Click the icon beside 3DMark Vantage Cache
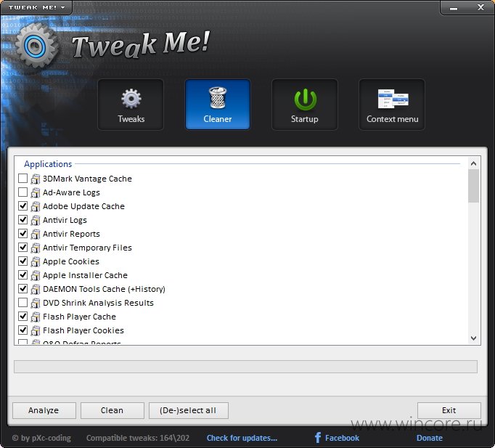The width and height of the screenshot is (495, 448). click(36, 179)
